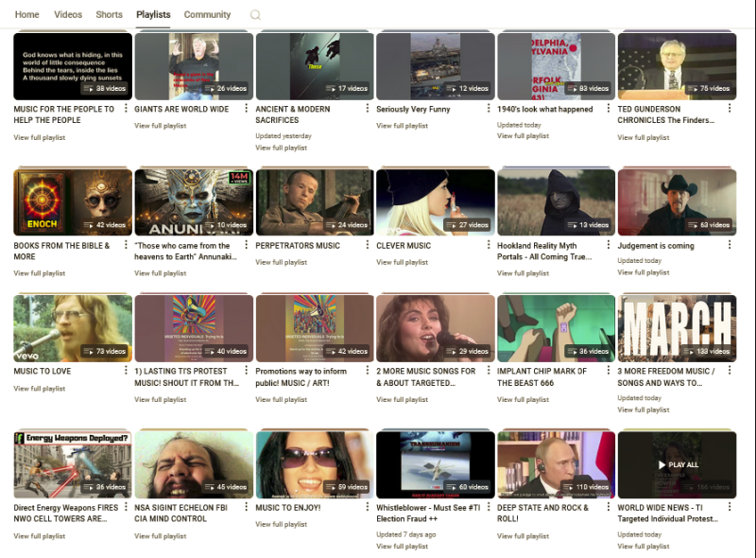Open options menu for 3 MORE FREEDOM MUSIC
This screenshot has width=756, height=558.
(730, 370)
